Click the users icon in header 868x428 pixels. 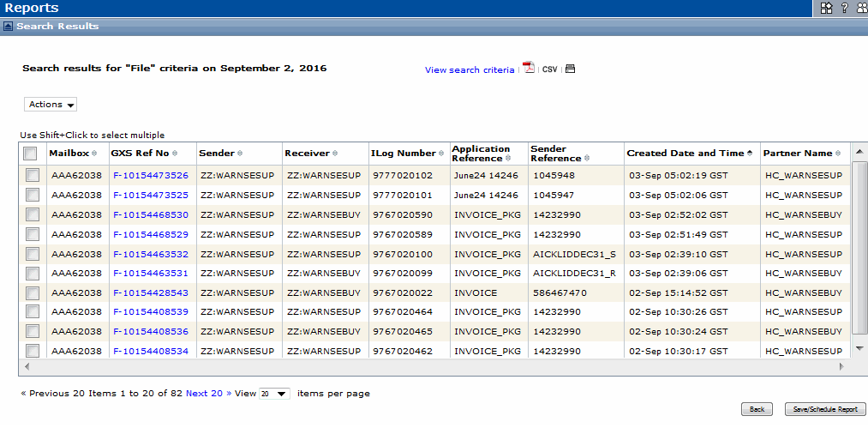860,8
